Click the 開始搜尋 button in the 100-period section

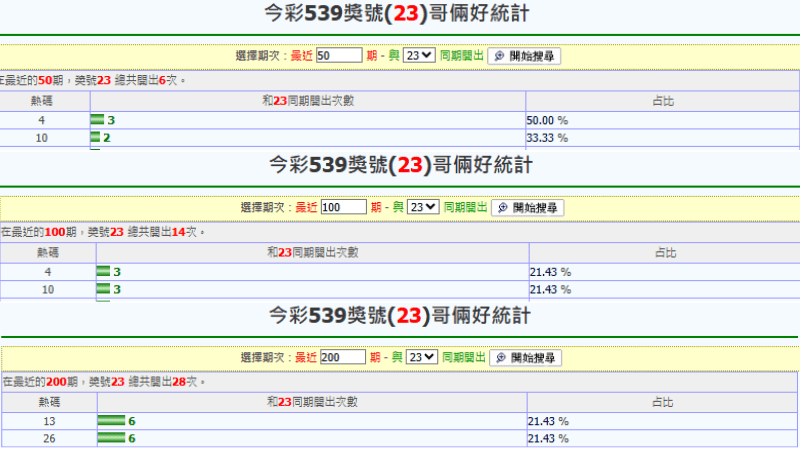pyautogui.click(x=527, y=208)
